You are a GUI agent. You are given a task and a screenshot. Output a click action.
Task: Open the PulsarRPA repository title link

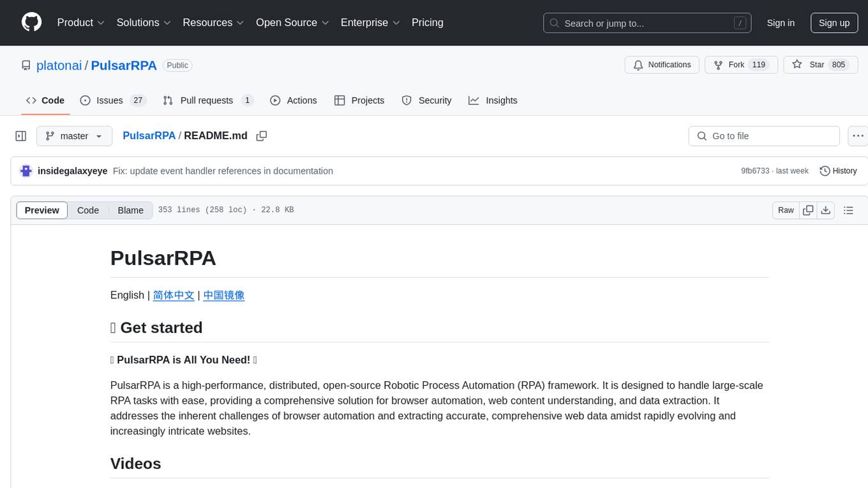(x=124, y=65)
